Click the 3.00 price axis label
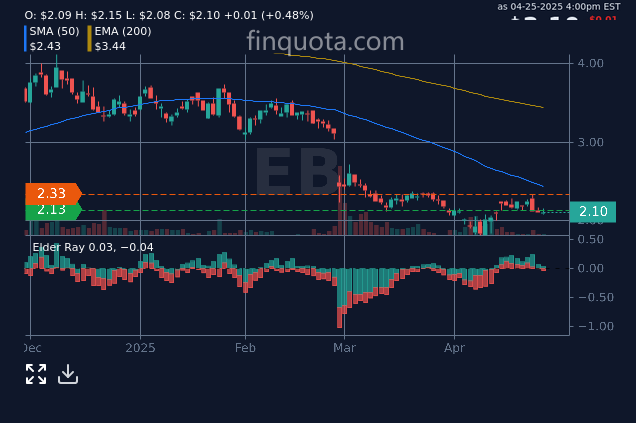Viewport: 636px width, 423px height. click(x=590, y=142)
